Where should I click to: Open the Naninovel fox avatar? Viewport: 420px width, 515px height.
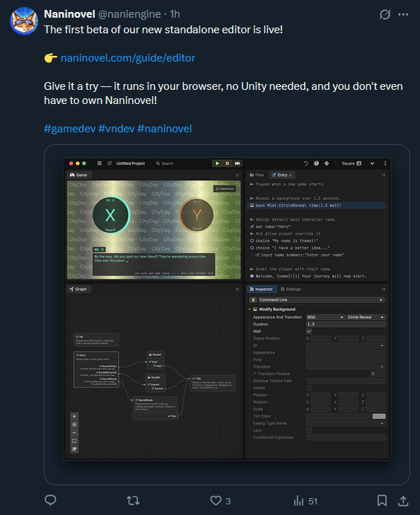point(24,21)
